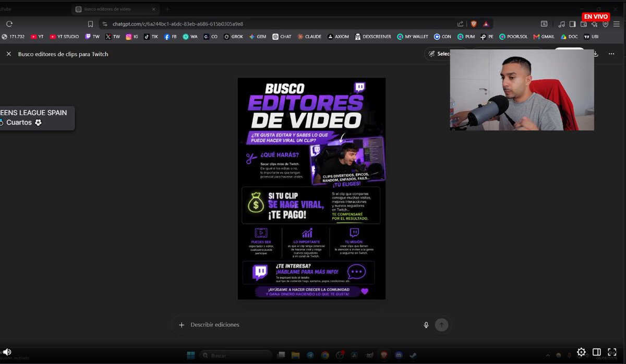Click the Brave Rewards triangle icon

point(486,24)
